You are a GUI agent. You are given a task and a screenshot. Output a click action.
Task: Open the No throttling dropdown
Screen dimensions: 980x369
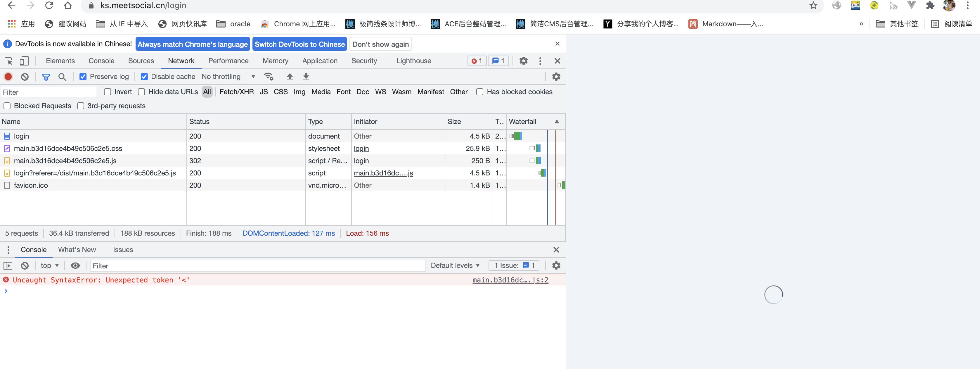(x=228, y=77)
